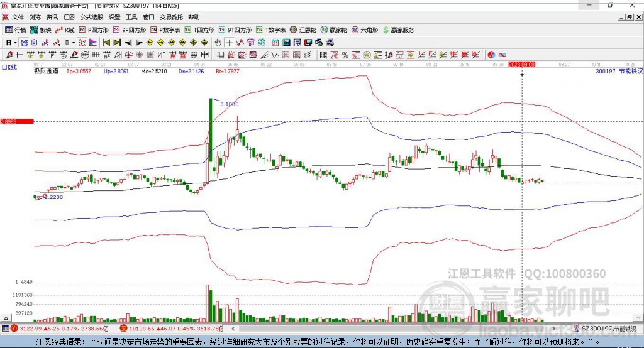Jump to first bar with green skip-back arrow

(x=106, y=43)
